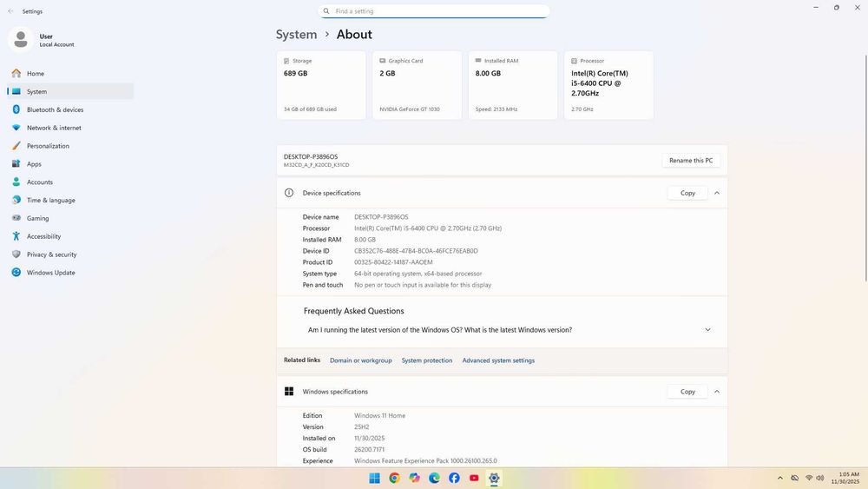Image resolution: width=868 pixels, height=489 pixels.
Task: Open the Installed RAM 8.00 GB card
Action: tap(513, 85)
